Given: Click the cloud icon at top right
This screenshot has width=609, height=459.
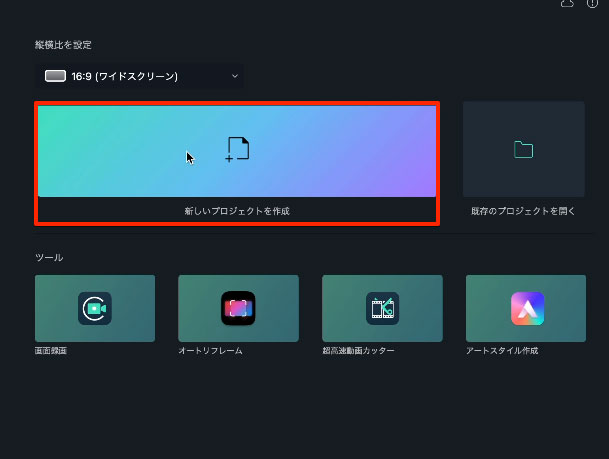Looking at the screenshot, I should tap(567, 3).
